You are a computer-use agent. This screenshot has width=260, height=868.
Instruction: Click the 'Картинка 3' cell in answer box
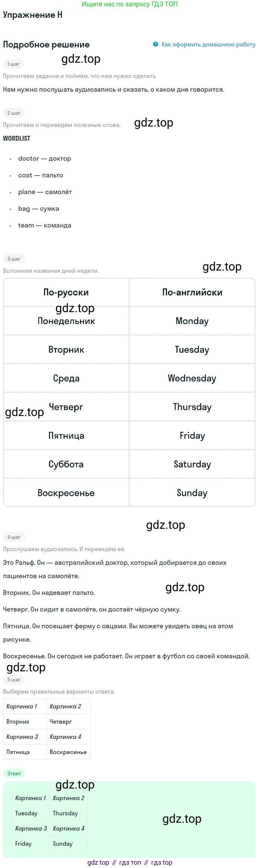pyautogui.click(x=31, y=829)
